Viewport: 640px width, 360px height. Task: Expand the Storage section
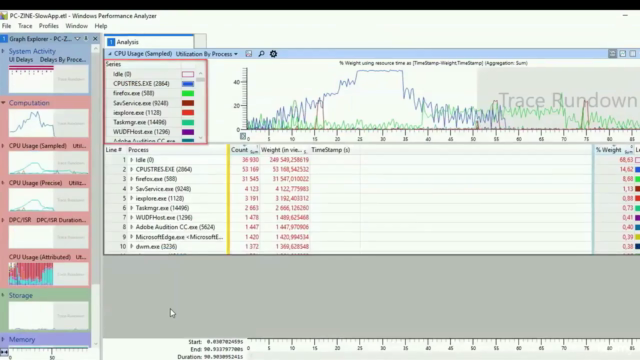(x=3, y=295)
